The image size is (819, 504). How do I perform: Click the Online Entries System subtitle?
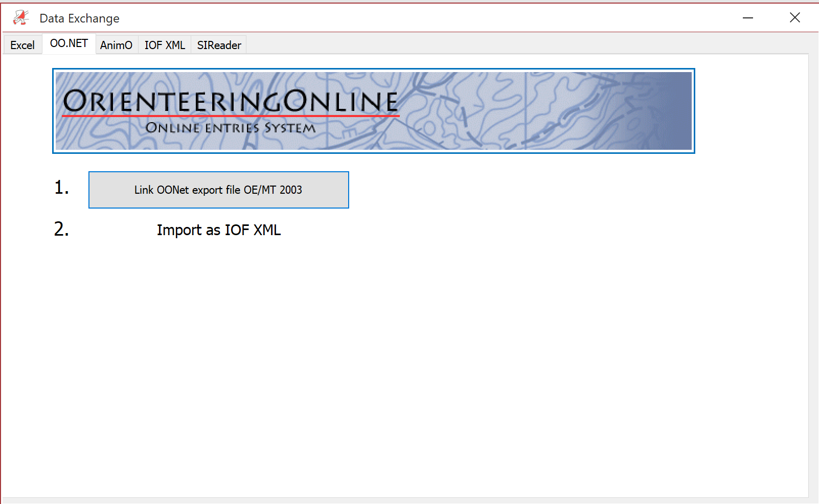[231, 128]
